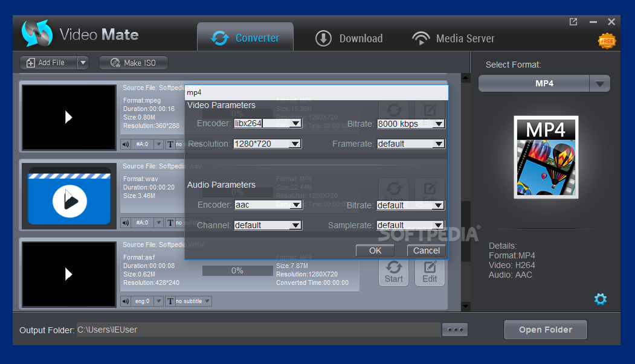Expand the Framerate default dropdown
The image size is (635, 364).
point(439,144)
